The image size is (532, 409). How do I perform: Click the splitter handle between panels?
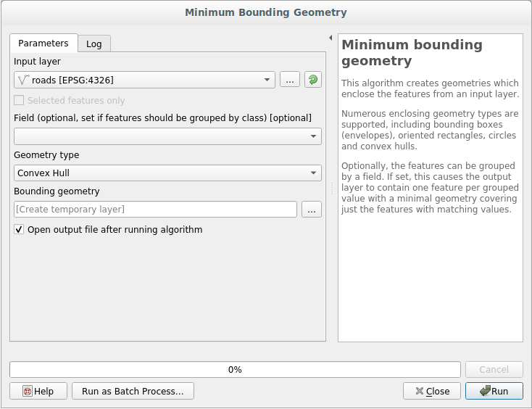tap(333, 189)
